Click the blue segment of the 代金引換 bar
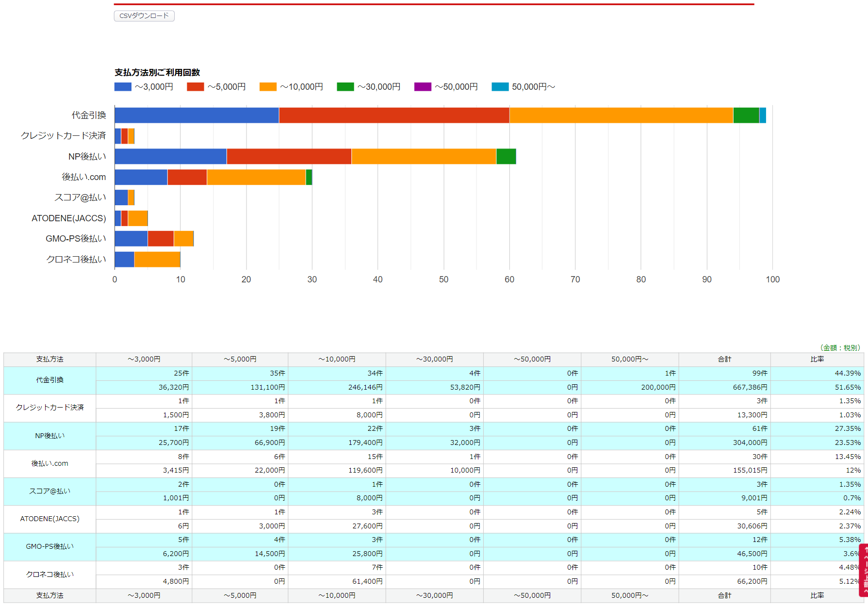Viewport: 868px width, 607px height. pos(197,115)
